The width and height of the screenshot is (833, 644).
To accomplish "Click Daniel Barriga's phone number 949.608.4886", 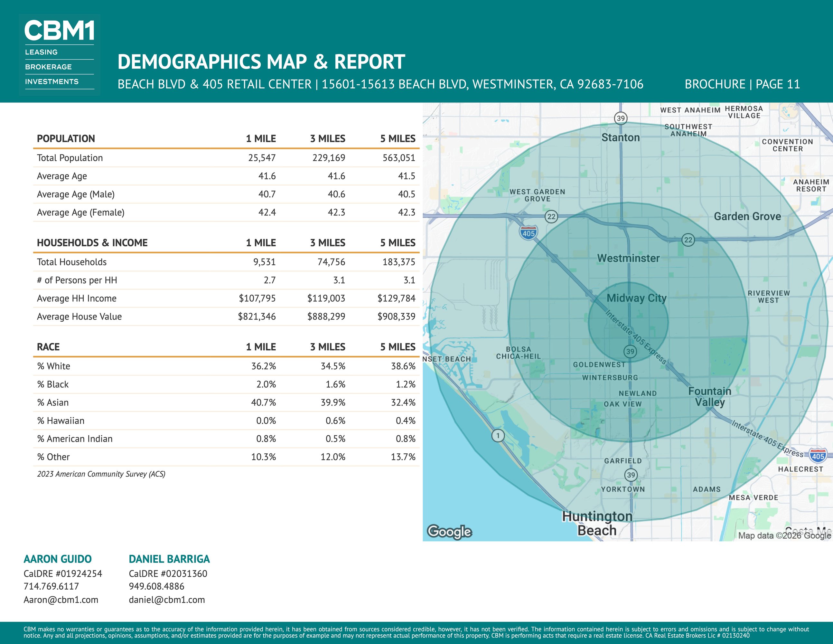I will pyautogui.click(x=156, y=586).
